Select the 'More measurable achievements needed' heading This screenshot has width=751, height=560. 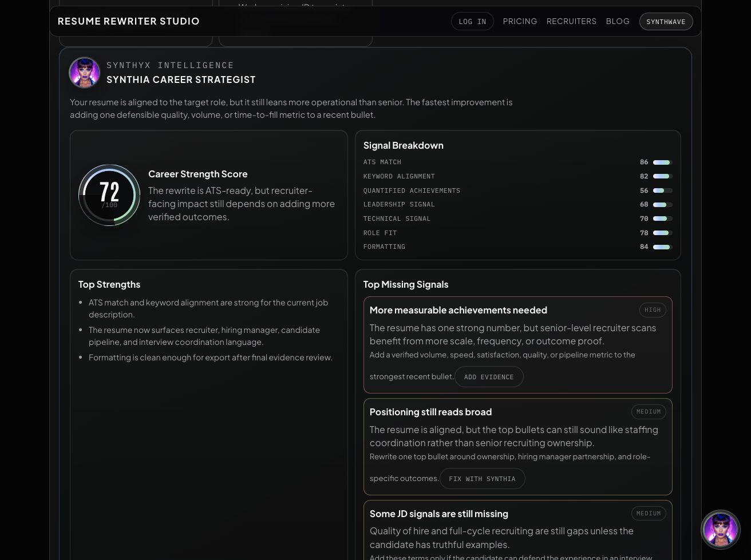click(458, 310)
